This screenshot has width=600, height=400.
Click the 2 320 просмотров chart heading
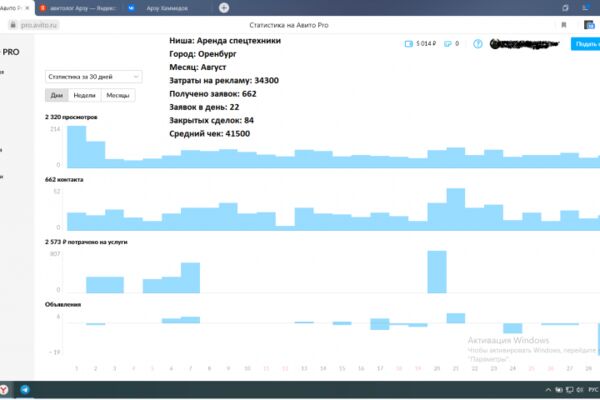(x=71, y=117)
